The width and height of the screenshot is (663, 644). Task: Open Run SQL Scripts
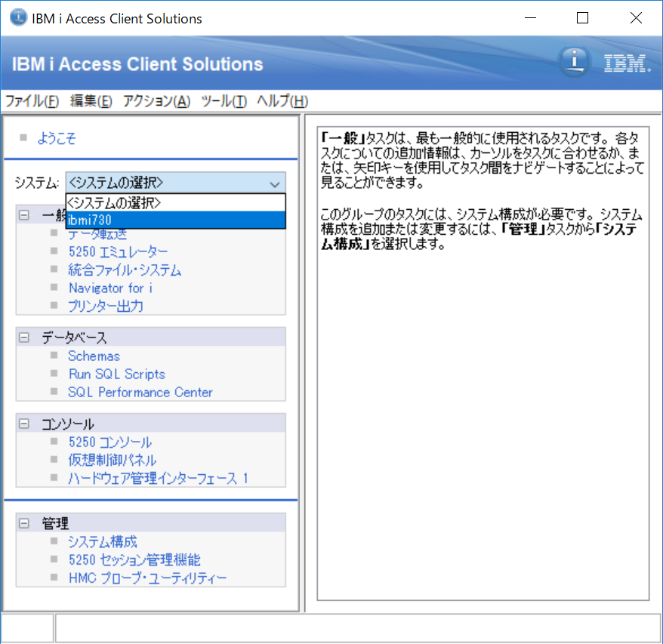point(116,374)
